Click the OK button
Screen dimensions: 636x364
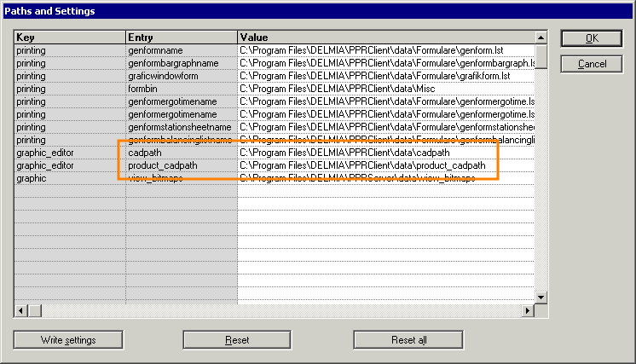coord(591,39)
